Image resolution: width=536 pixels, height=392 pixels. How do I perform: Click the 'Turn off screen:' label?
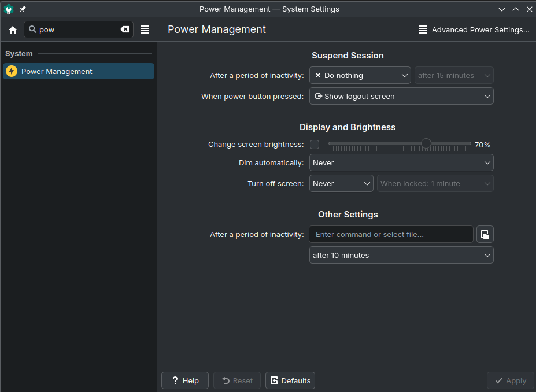[276, 183]
